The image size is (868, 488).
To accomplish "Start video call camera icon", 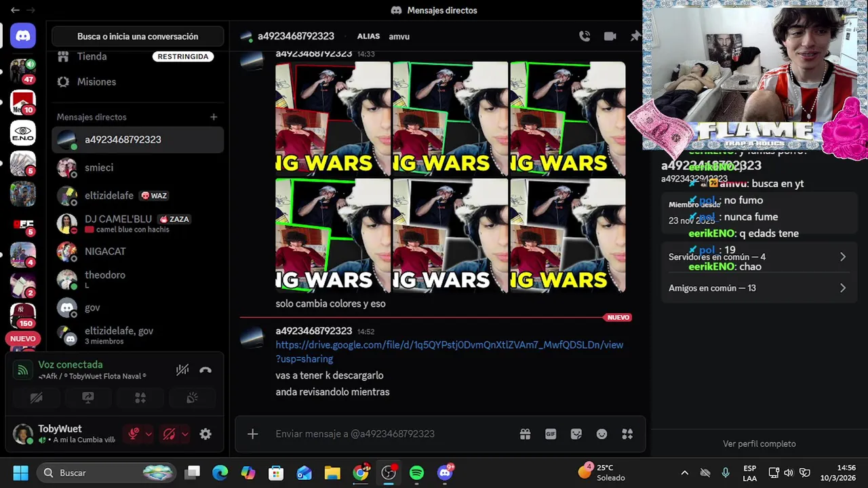I will [610, 36].
